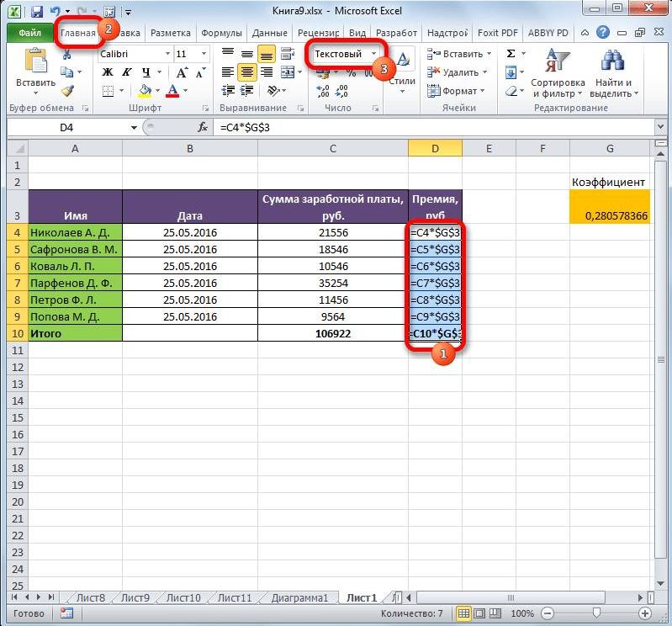Screen dimensions: 672x626
Task: Open fill color dropdown arrow
Action: click(158, 91)
